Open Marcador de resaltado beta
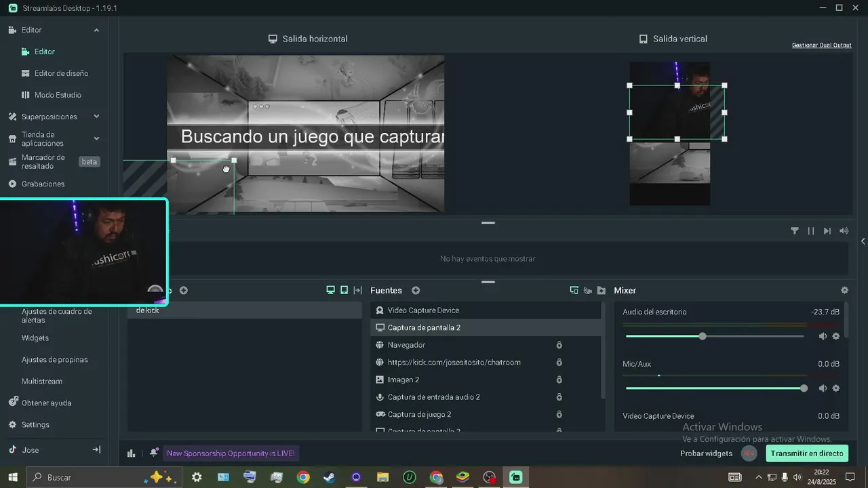 (54, 161)
